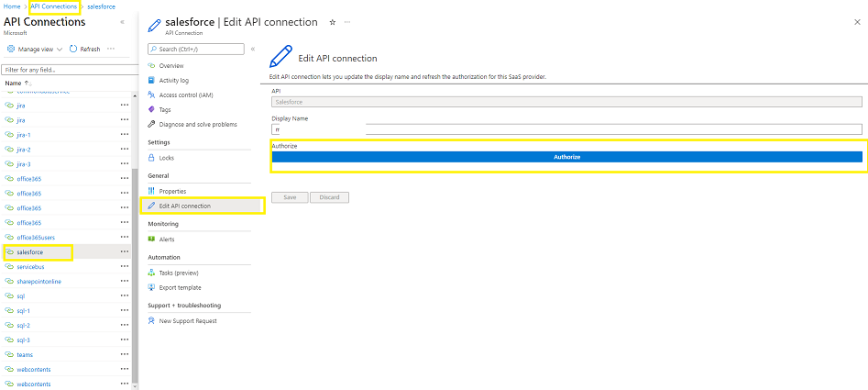Open more options for the teams row
Screen dimensions: 868x390
coord(124,354)
